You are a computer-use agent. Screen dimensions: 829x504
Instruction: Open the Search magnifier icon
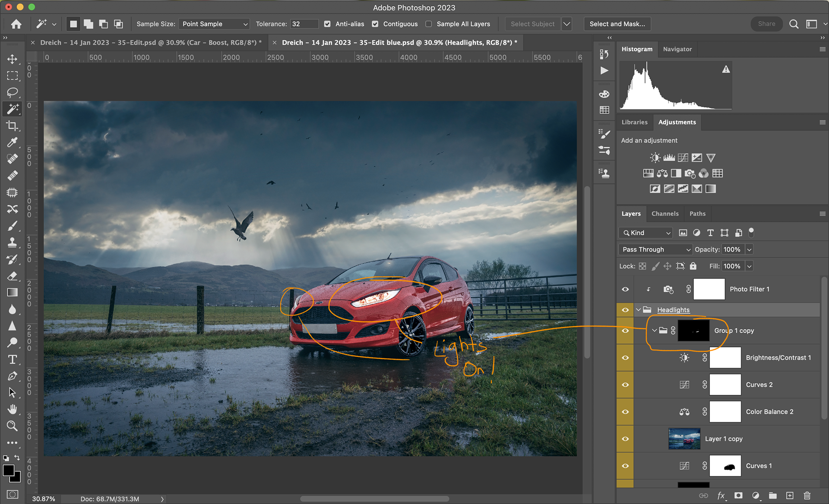(x=794, y=24)
